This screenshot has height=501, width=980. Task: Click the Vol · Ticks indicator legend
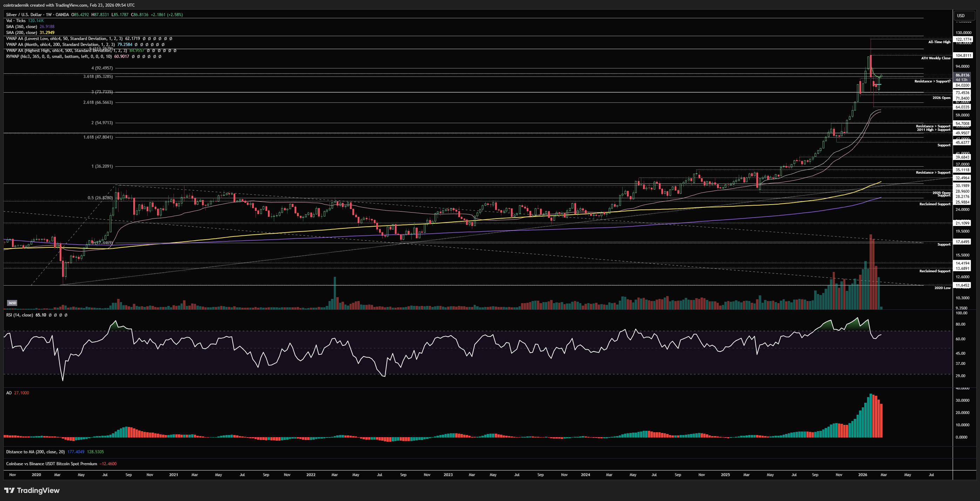(x=16, y=21)
